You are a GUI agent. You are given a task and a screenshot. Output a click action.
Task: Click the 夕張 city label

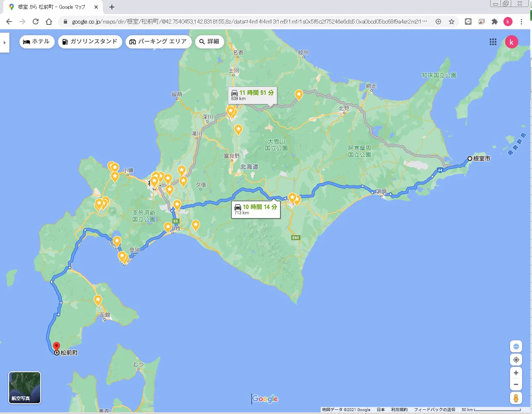click(201, 185)
